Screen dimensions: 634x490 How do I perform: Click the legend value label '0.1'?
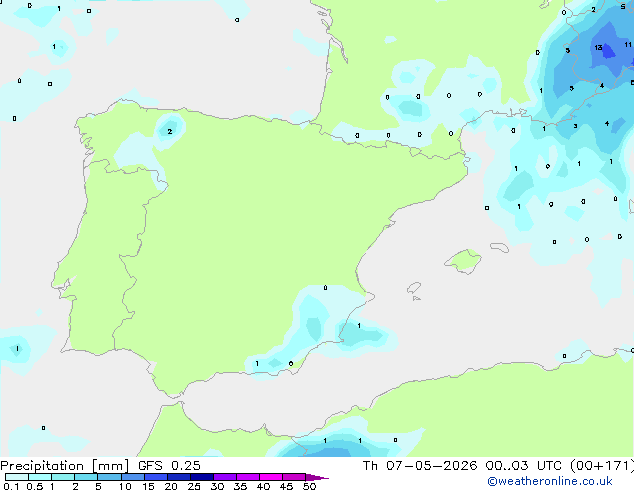(11, 486)
